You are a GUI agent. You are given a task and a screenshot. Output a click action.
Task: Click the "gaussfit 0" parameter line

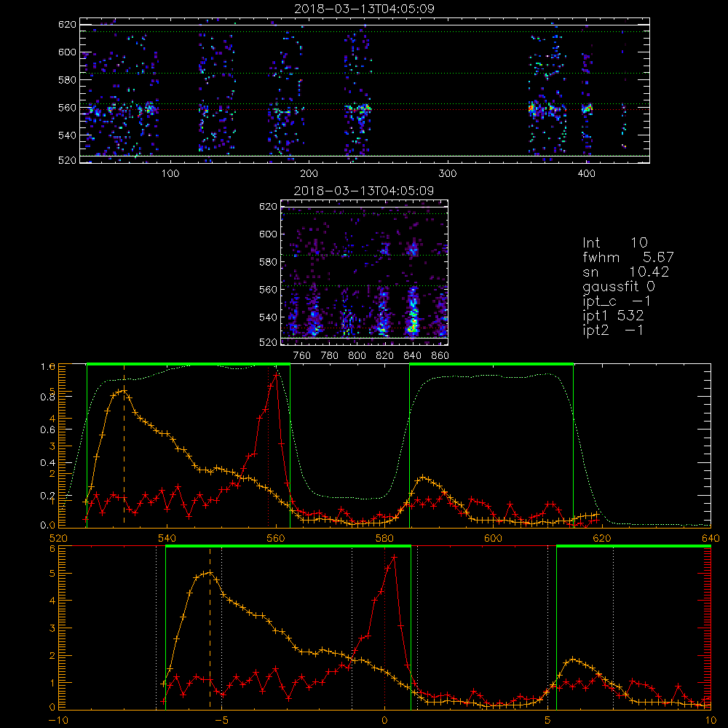click(x=618, y=286)
